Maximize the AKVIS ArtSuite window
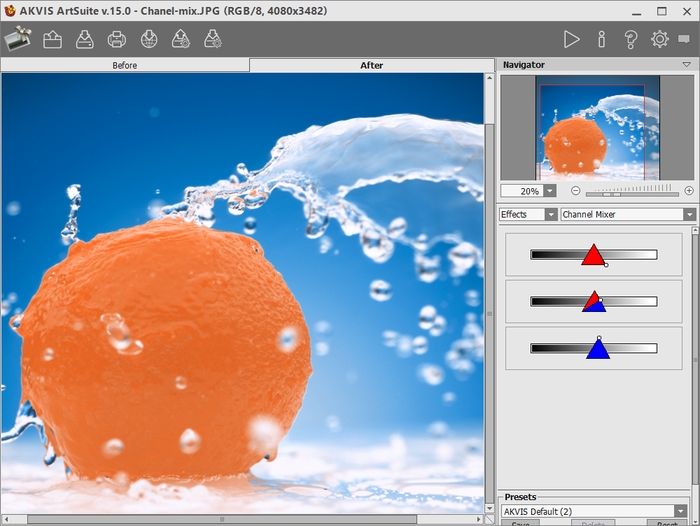700x526 pixels. pyautogui.click(x=662, y=11)
